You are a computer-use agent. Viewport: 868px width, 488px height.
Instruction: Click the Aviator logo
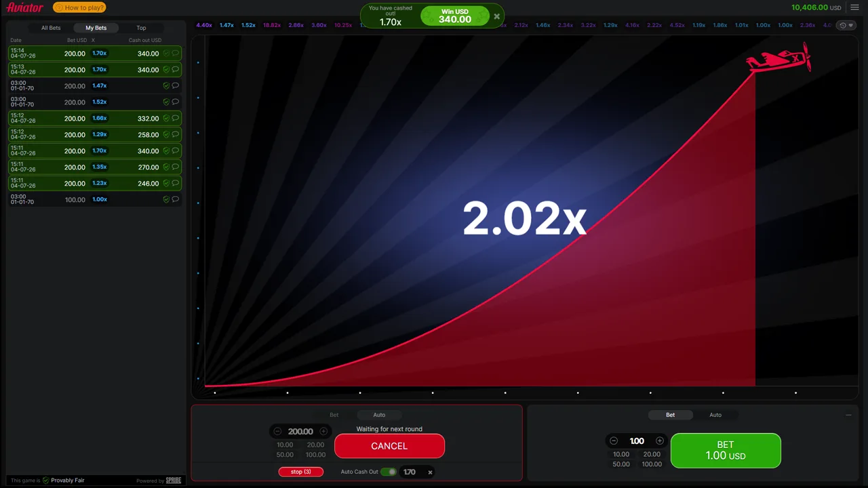point(25,7)
